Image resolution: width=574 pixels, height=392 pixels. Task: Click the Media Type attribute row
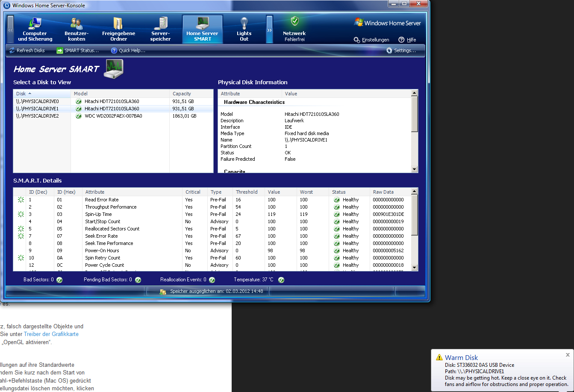[x=314, y=133]
